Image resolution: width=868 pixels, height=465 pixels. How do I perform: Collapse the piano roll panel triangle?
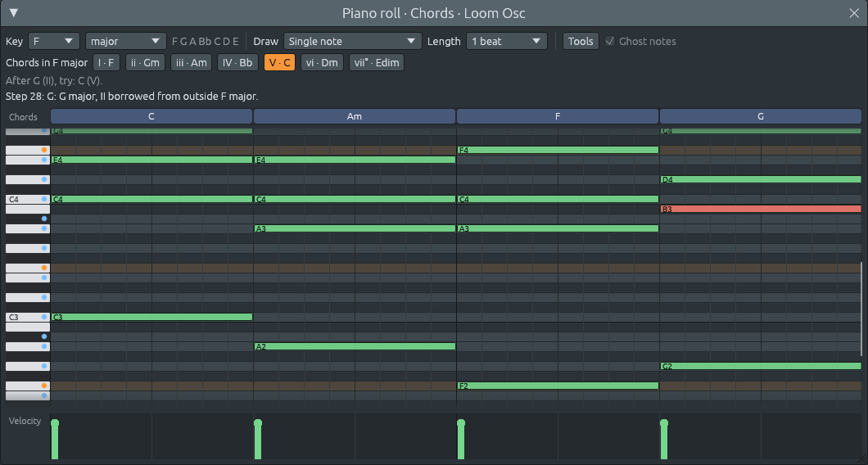tap(14, 13)
